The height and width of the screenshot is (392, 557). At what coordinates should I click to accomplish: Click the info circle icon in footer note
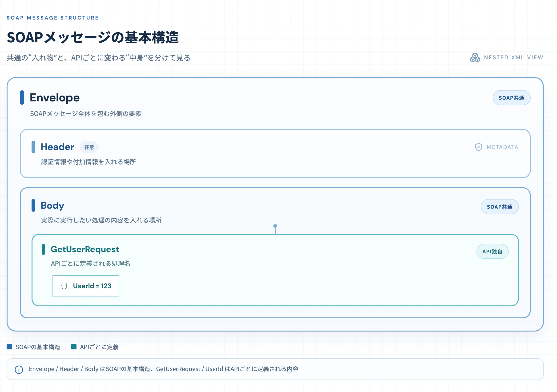click(x=19, y=369)
